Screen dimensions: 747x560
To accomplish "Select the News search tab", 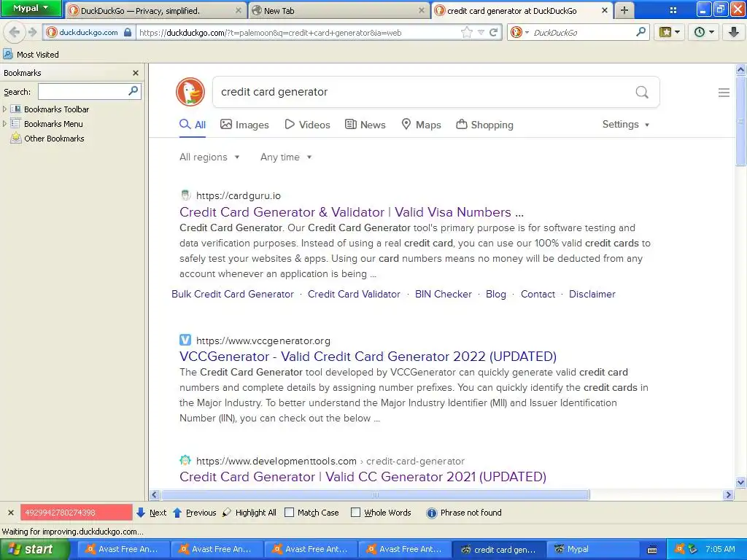I will point(365,125).
